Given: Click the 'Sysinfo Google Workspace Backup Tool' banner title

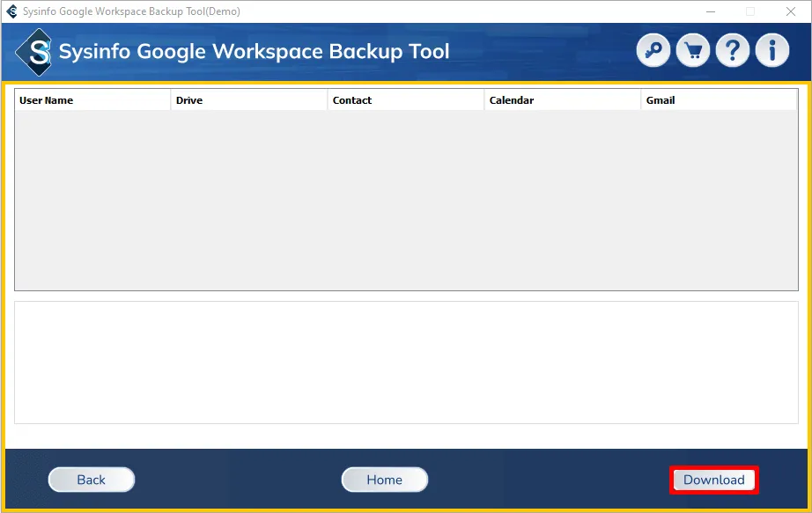Looking at the screenshot, I should 254,51.
